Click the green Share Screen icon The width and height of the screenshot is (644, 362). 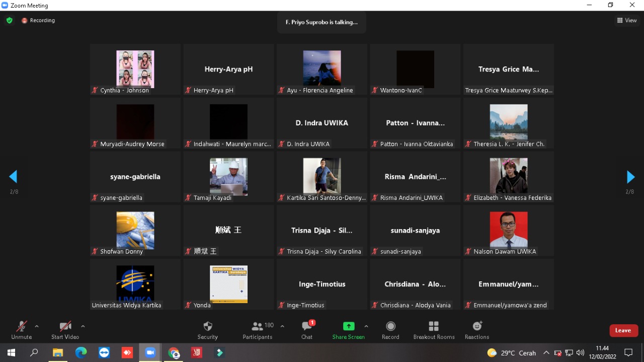point(348,326)
